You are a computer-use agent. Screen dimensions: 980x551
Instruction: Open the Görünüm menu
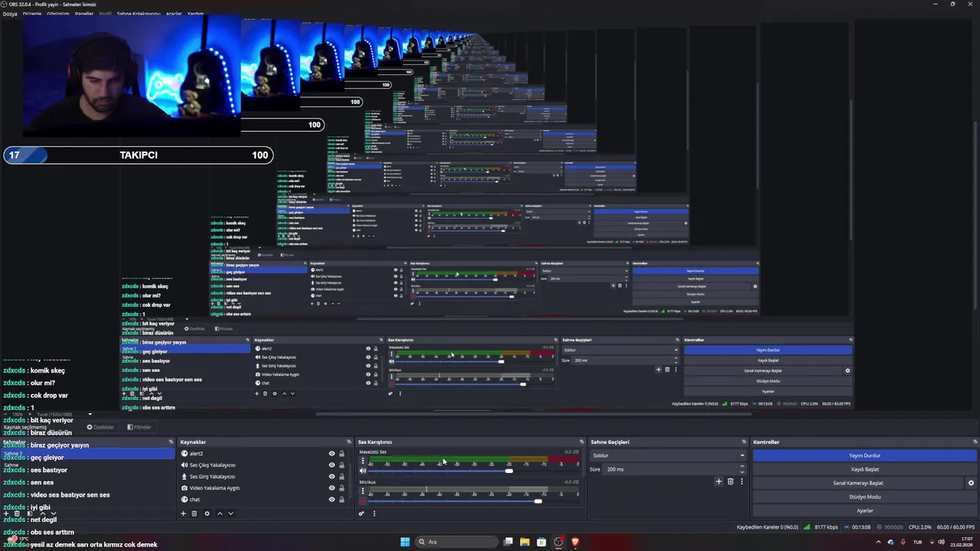tap(58, 14)
